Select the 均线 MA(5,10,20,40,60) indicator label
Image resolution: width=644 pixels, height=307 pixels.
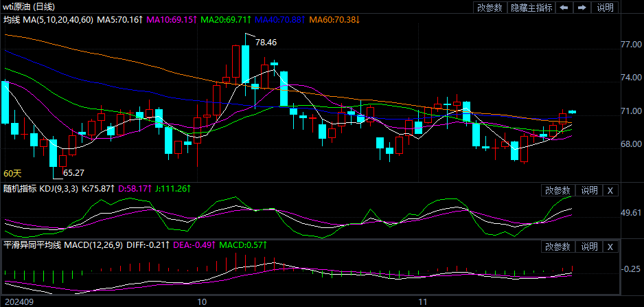point(47,20)
